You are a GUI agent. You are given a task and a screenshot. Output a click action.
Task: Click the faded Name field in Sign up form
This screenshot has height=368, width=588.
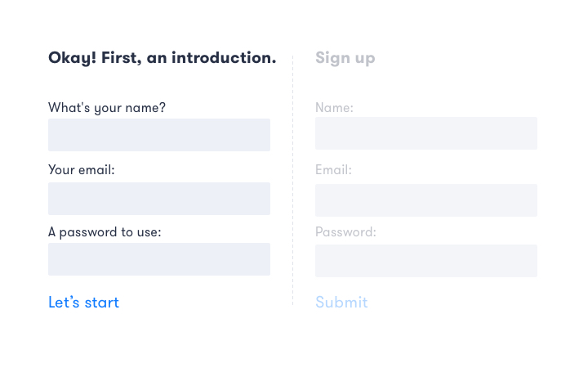click(x=426, y=133)
